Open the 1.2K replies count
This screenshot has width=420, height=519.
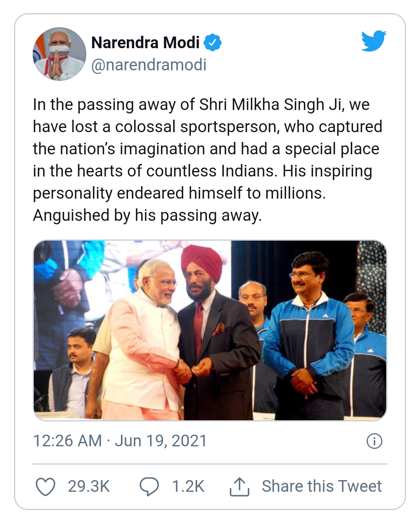[188, 486]
